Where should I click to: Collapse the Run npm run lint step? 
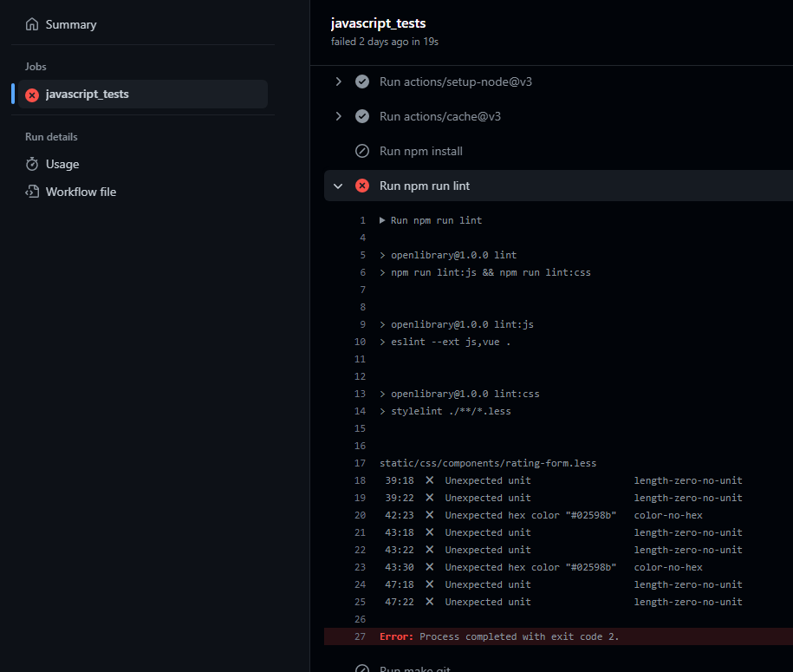[338, 186]
